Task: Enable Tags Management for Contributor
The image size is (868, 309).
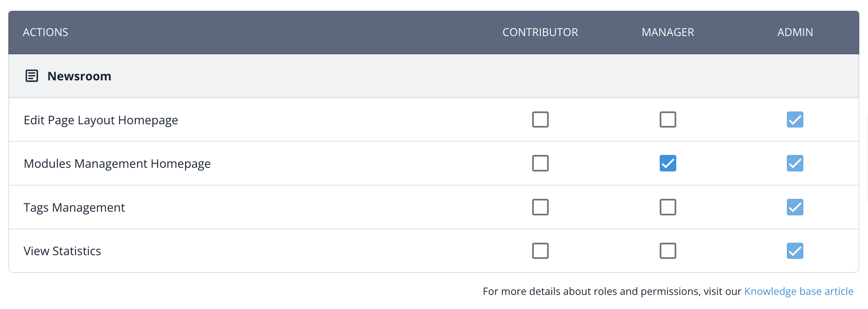Action: click(540, 207)
